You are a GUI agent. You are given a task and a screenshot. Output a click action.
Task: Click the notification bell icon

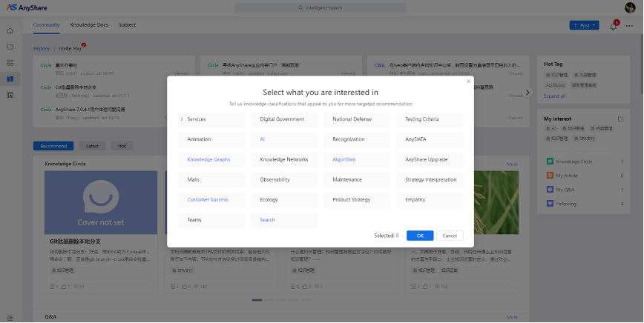pos(613,26)
